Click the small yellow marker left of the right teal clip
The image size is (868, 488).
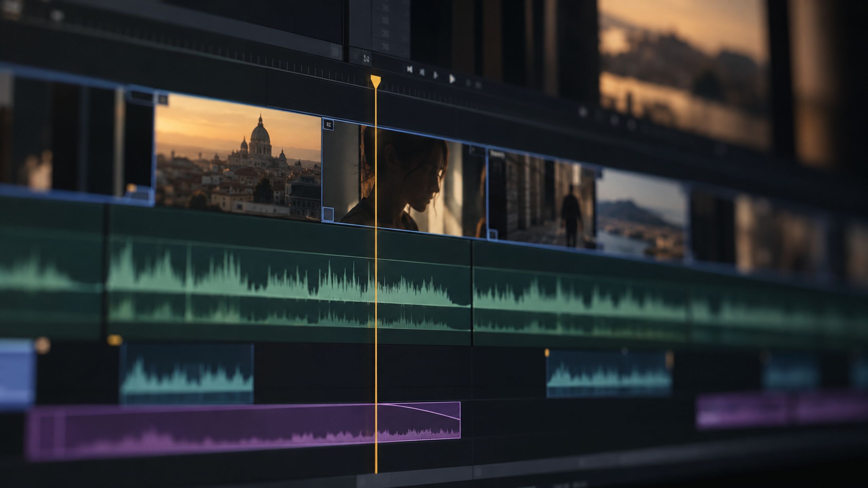pos(547,352)
